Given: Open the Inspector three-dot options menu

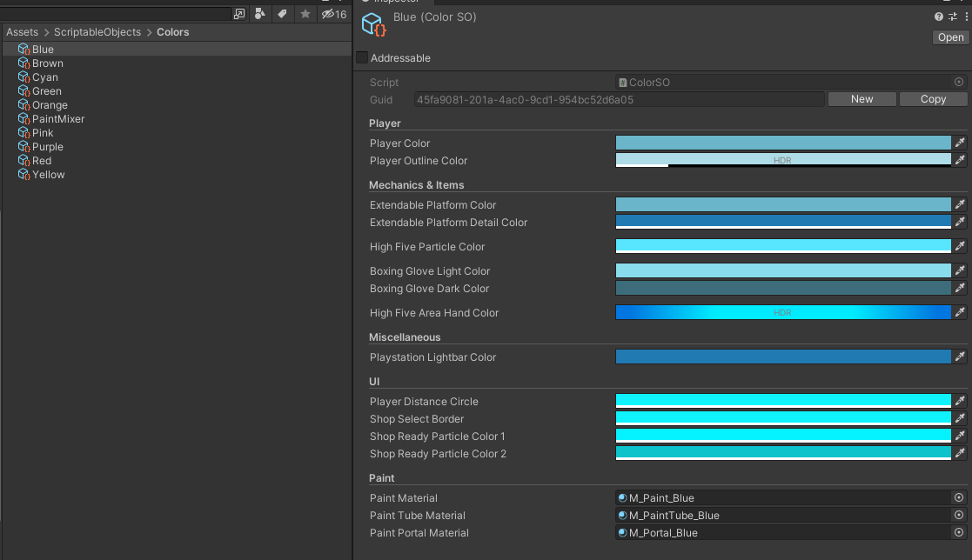Looking at the screenshot, I should point(965,17).
